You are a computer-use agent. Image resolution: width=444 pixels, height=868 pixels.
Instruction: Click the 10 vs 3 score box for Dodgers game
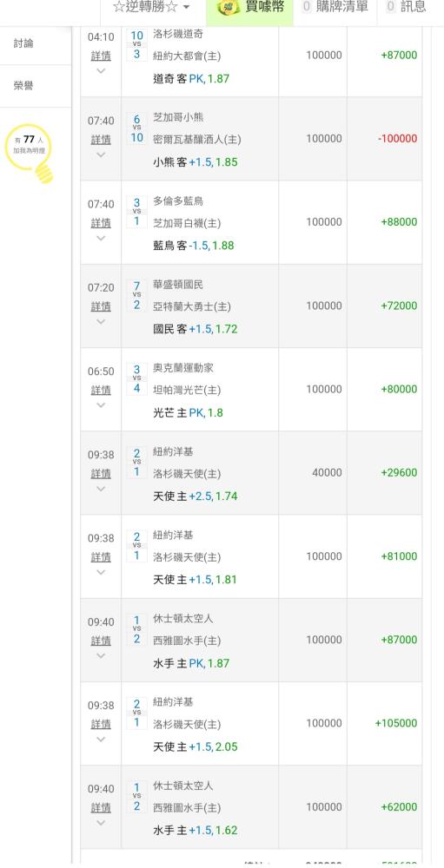137,45
